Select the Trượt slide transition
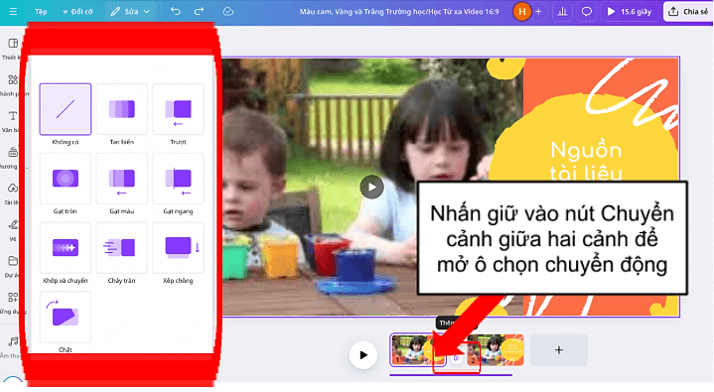 [178, 109]
